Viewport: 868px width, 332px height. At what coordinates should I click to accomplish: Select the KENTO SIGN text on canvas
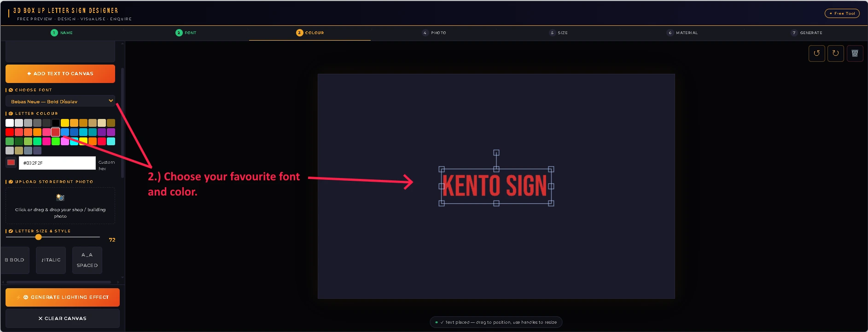[x=495, y=186]
